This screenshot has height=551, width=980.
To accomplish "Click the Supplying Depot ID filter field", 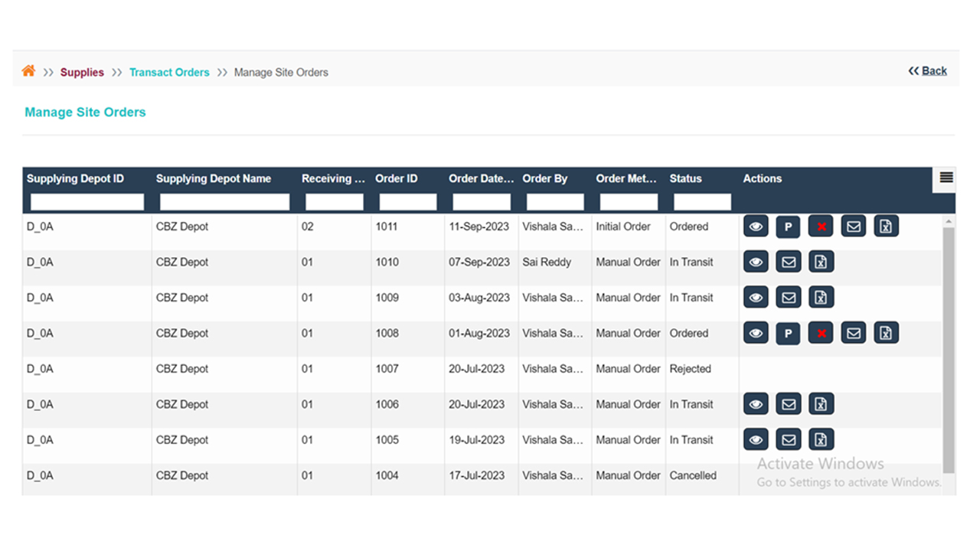I will (x=87, y=202).
